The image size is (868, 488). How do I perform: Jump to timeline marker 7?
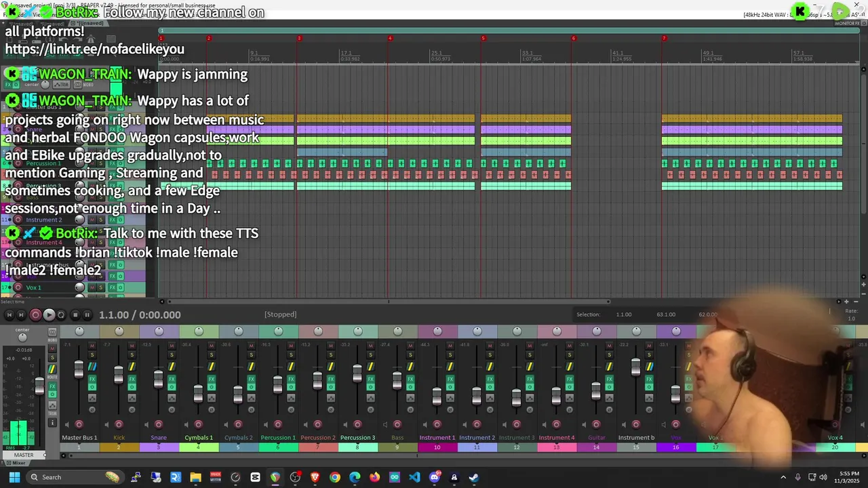[x=664, y=38]
